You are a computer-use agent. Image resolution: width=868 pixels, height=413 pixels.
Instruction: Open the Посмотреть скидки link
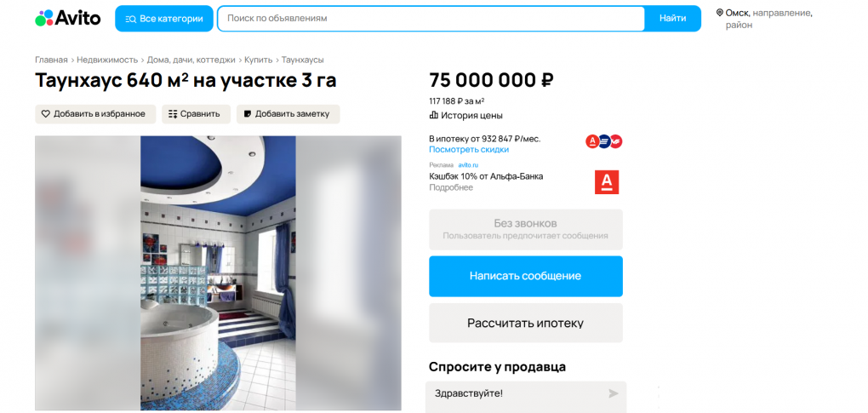coord(469,150)
